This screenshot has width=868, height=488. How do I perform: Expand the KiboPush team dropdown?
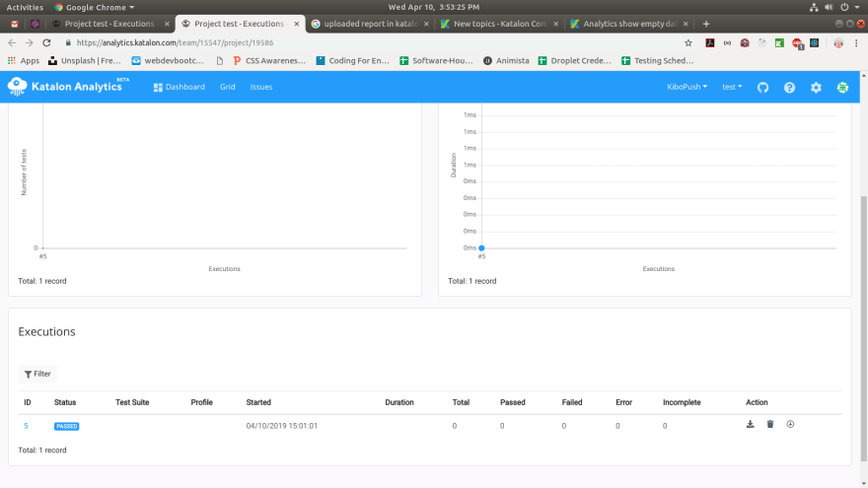pos(687,87)
